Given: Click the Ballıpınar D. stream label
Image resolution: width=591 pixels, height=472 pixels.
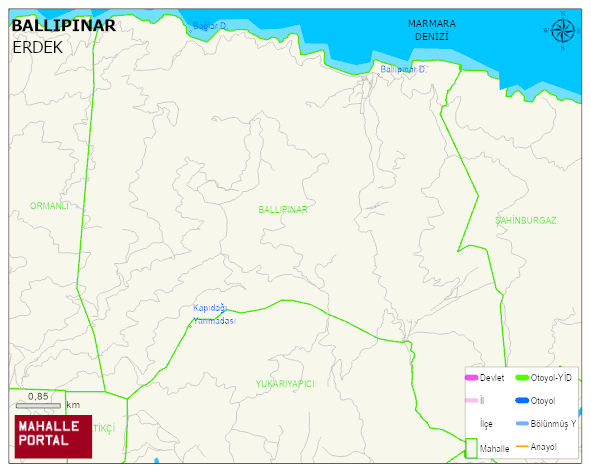Looking at the screenshot, I should [x=403, y=69].
